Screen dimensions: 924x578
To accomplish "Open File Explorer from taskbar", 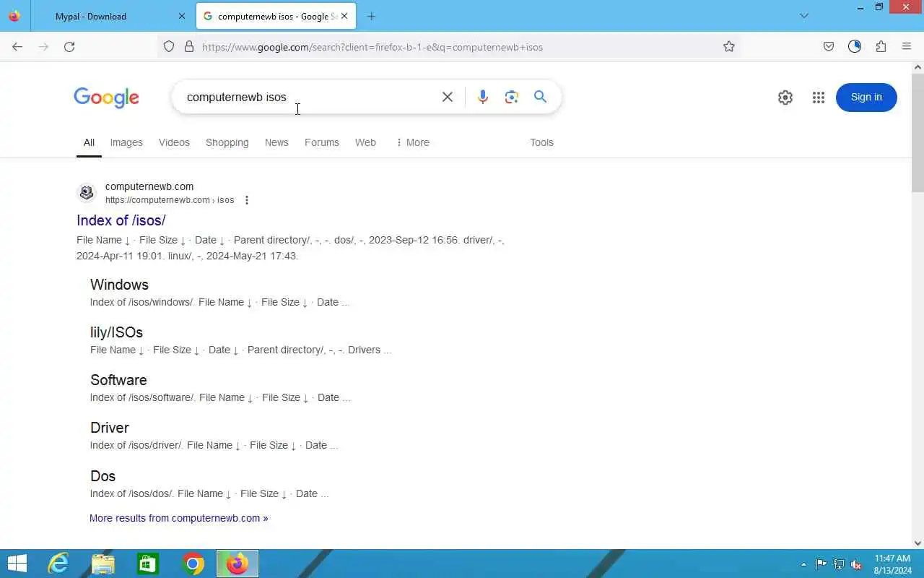I will tap(103, 564).
